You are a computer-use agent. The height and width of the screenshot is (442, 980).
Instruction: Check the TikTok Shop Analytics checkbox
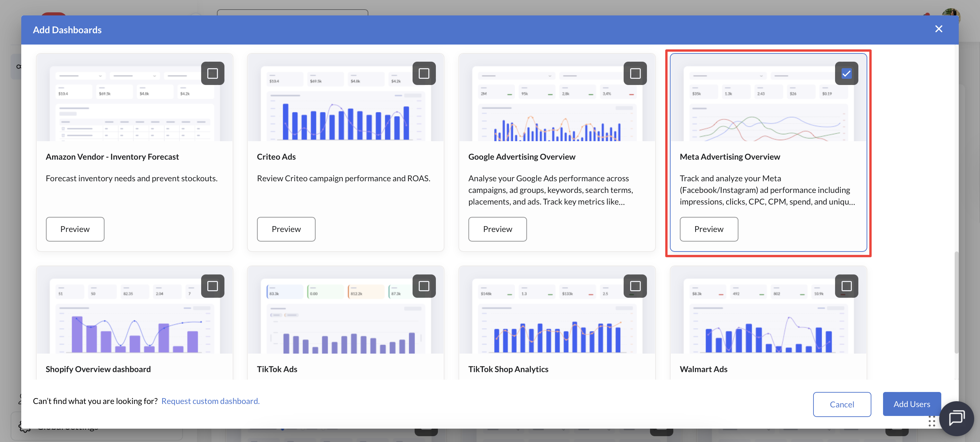pos(635,286)
